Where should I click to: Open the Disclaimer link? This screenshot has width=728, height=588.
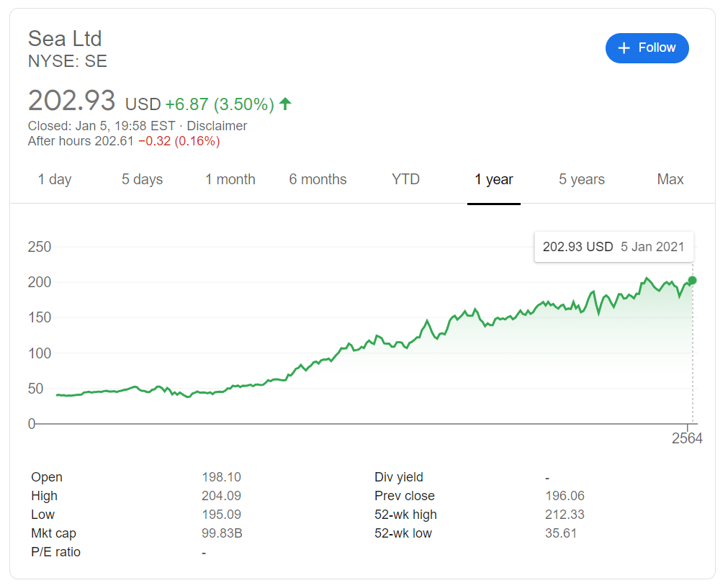(217, 125)
